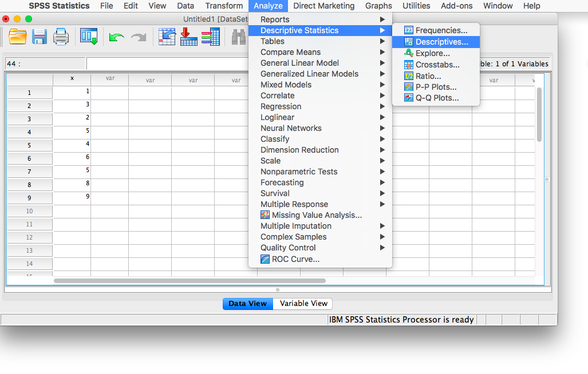Click the Open data document folder icon

pyautogui.click(x=18, y=37)
